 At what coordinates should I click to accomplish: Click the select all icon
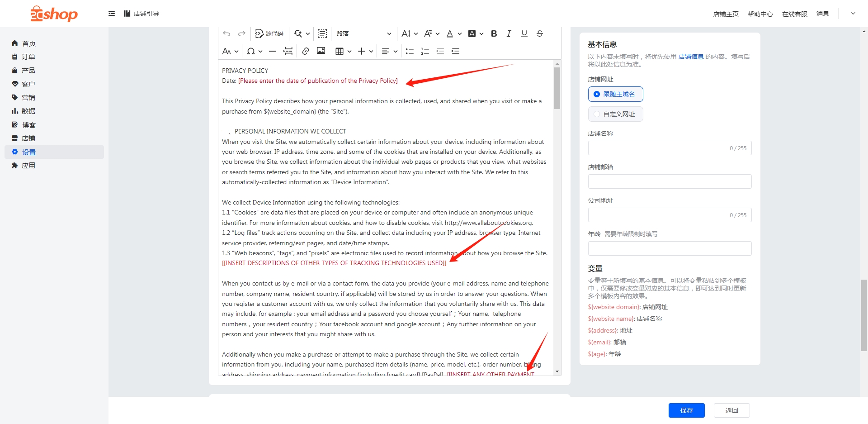pos(322,33)
